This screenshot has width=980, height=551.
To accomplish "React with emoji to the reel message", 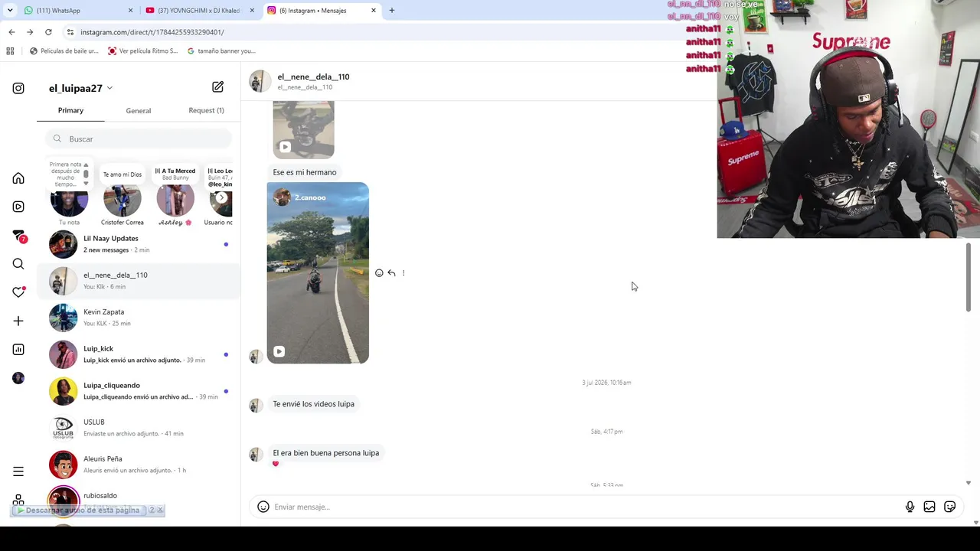I will (x=379, y=273).
